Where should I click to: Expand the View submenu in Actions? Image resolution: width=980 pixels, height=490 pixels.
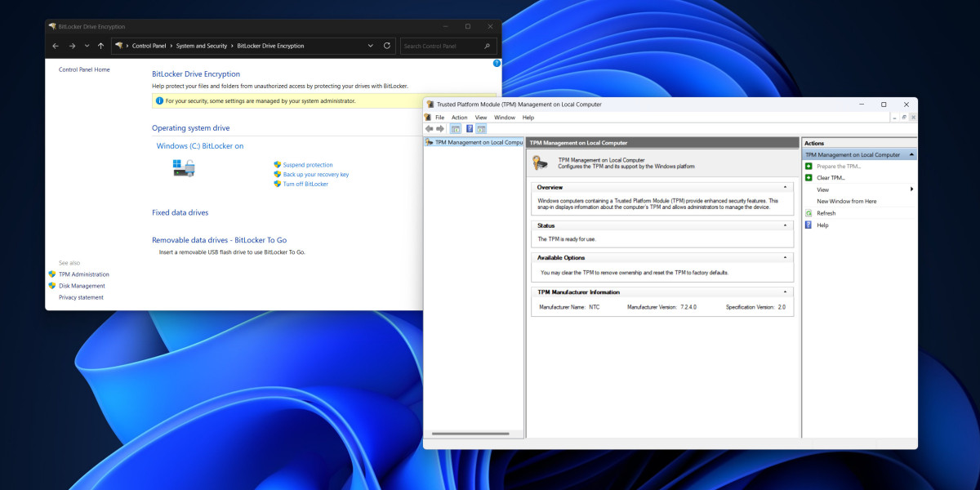point(911,189)
